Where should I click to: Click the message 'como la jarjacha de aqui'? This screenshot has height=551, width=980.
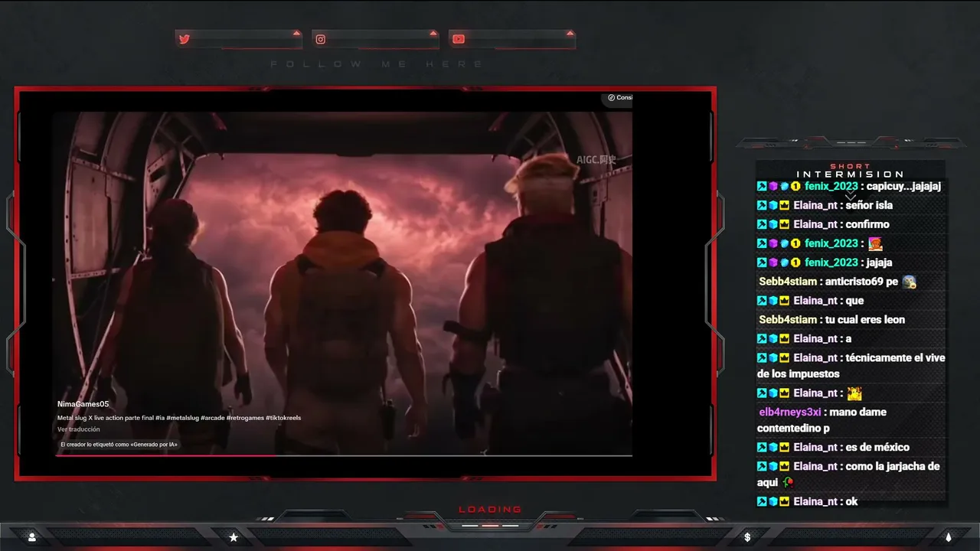click(x=848, y=474)
